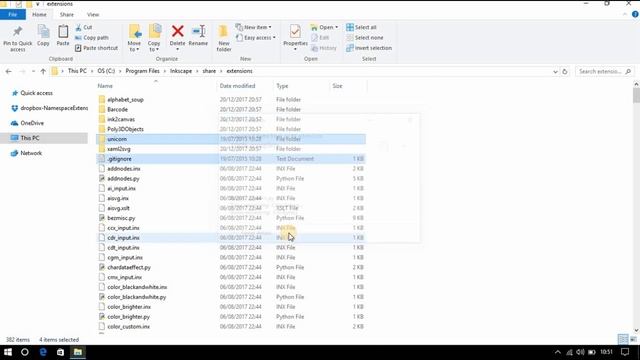Click the vertical scrollbar thumb

point(636,96)
